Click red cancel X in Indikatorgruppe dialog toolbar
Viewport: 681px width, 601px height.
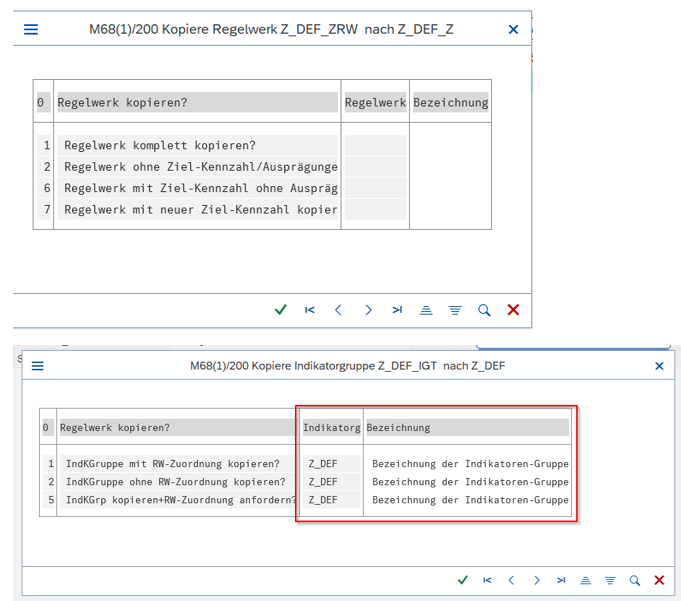[x=659, y=580]
